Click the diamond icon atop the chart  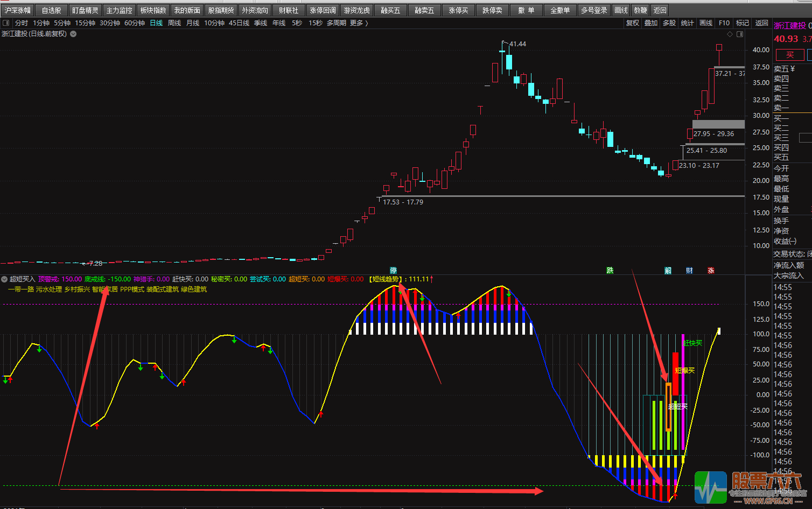coord(730,34)
